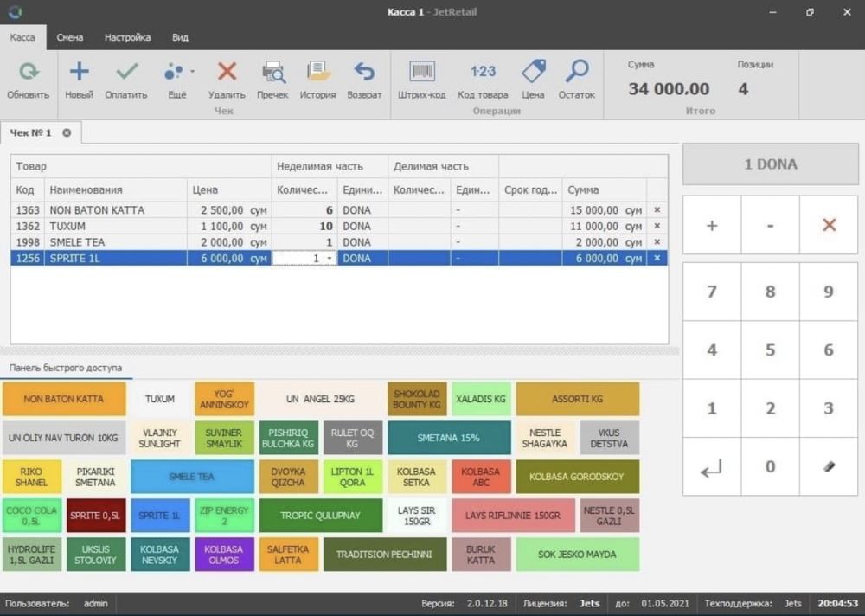Select the Панель быстрого доступа tab
This screenshot has height=616, width=865.
click(x=66, y=368)
